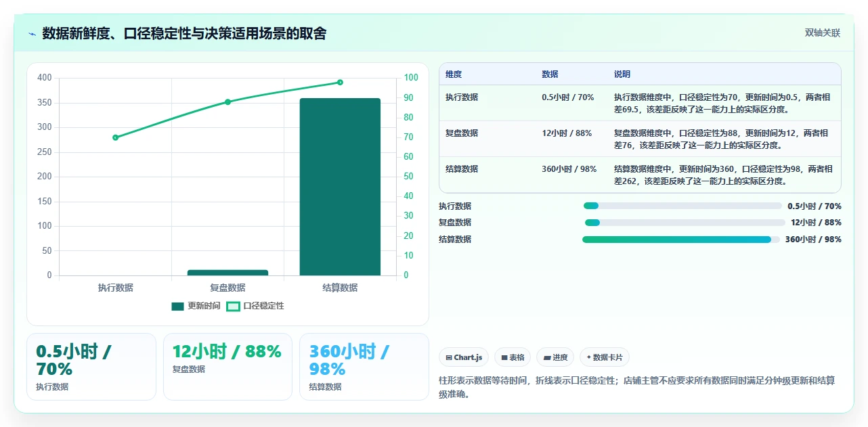Click the 复盘数据 table row cell
This screenshot has width=868, height=427.
462,133
